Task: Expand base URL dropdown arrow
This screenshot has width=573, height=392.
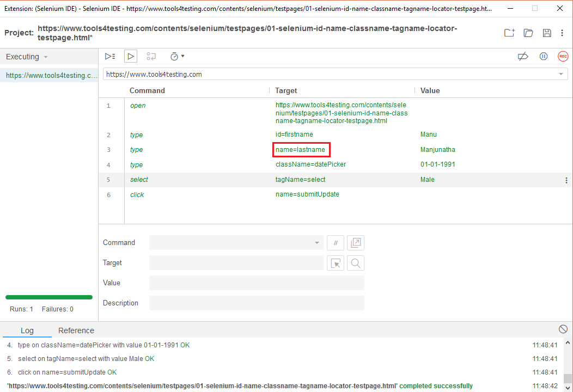Action: (561, 74)
